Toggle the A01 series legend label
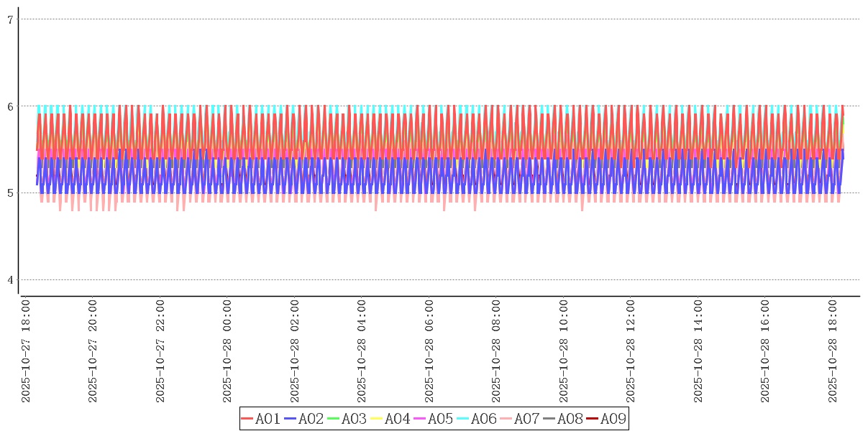 [268, 419]
